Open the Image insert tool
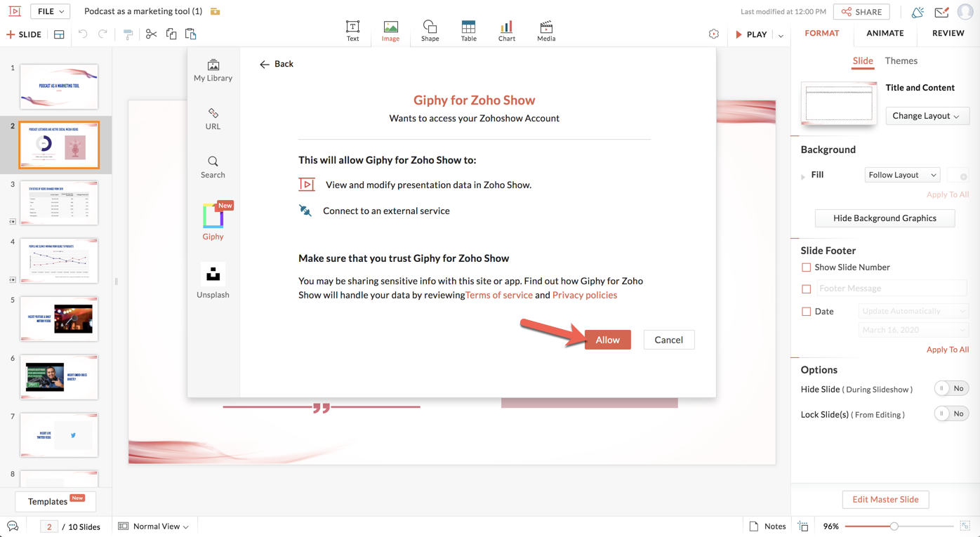The width and height of the screenshot is (980, 537). [390, 31]
